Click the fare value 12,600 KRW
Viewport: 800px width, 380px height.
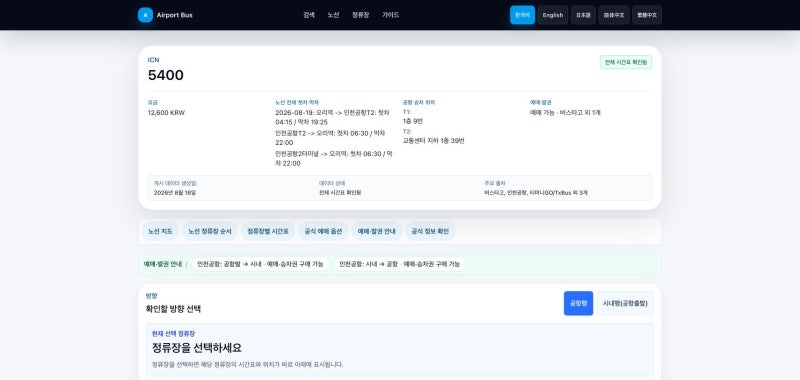166,113
